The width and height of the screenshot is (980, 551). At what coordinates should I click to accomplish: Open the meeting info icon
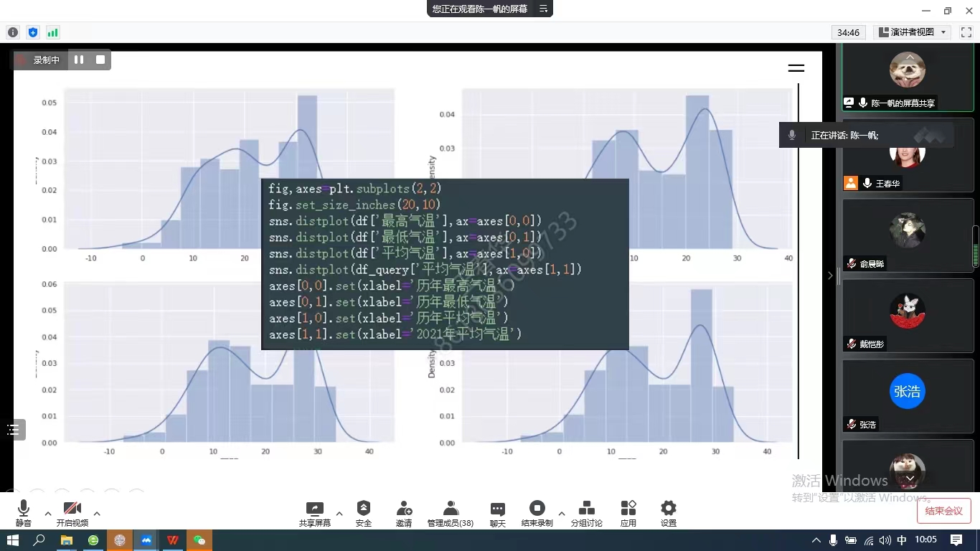(x=13, y=32)
